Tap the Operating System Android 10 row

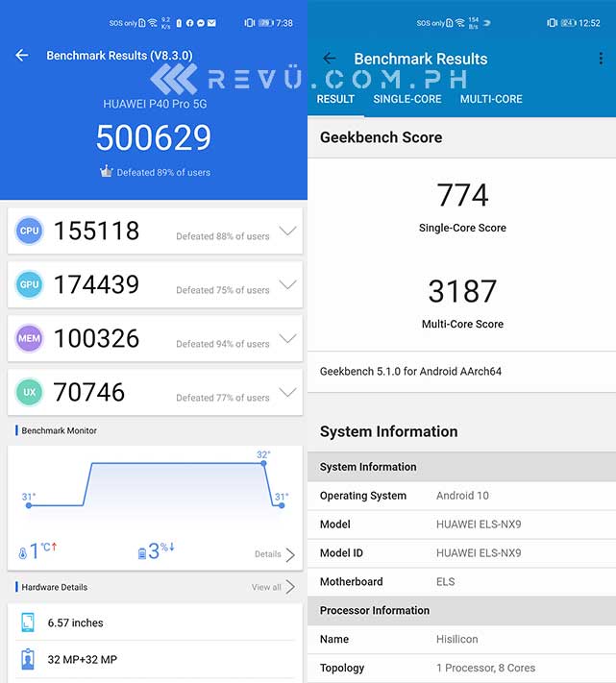[462, 496]
